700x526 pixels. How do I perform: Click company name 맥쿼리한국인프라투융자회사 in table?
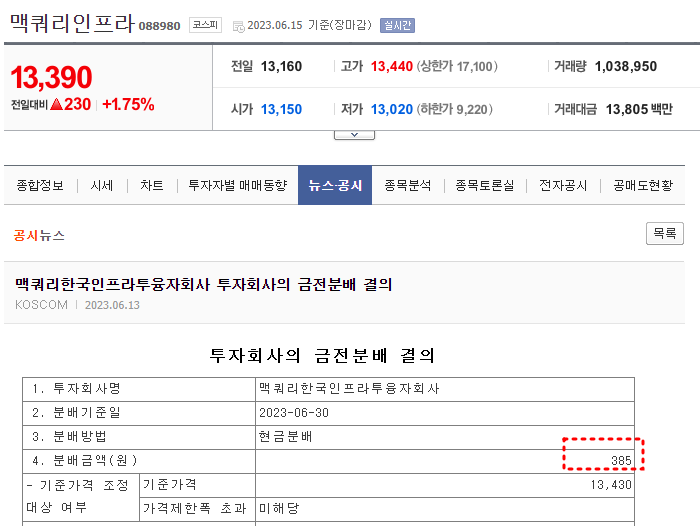point(349,388)
